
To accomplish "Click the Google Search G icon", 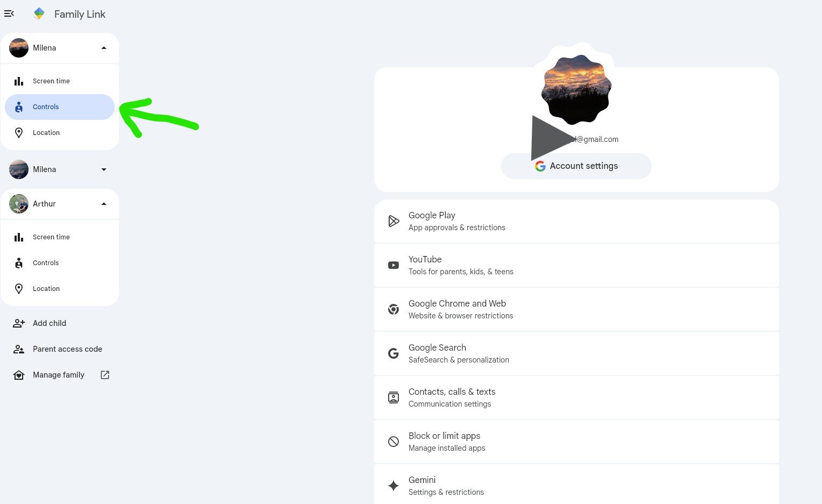I will pyautogui.click(x=394, y=353).
